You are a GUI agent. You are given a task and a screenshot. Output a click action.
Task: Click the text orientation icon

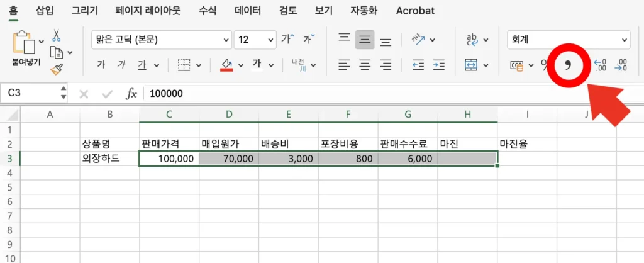click(x=418, y=40)
